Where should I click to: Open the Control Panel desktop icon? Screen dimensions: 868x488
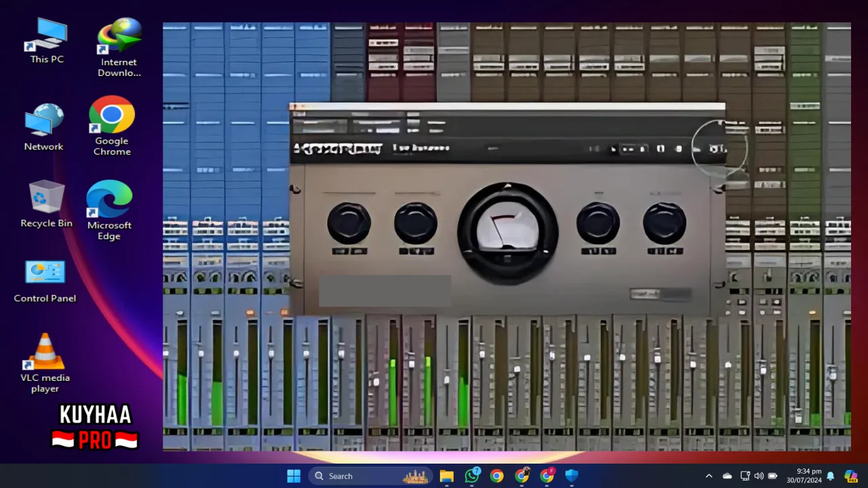click(45, 281)
